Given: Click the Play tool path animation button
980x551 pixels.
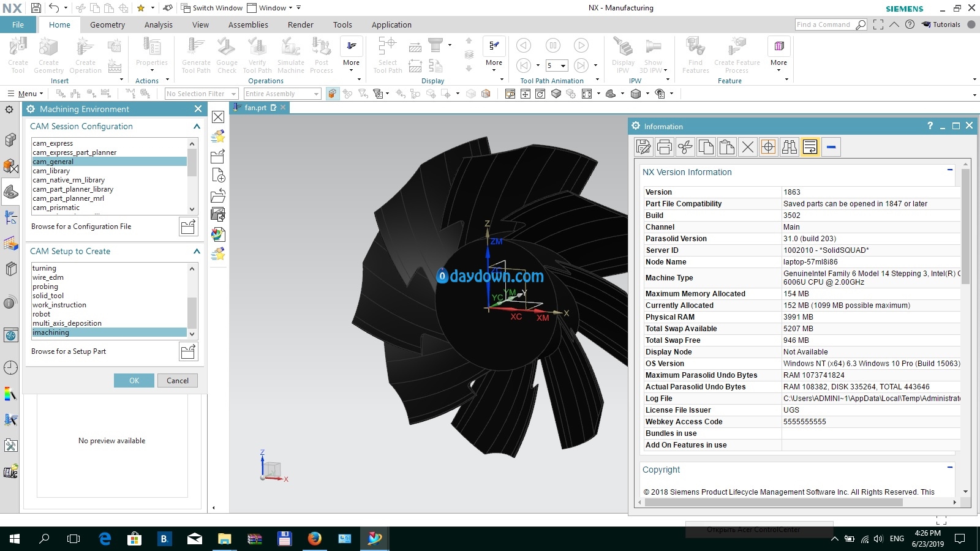Looking at the screenshot, I should coord(581,45).
